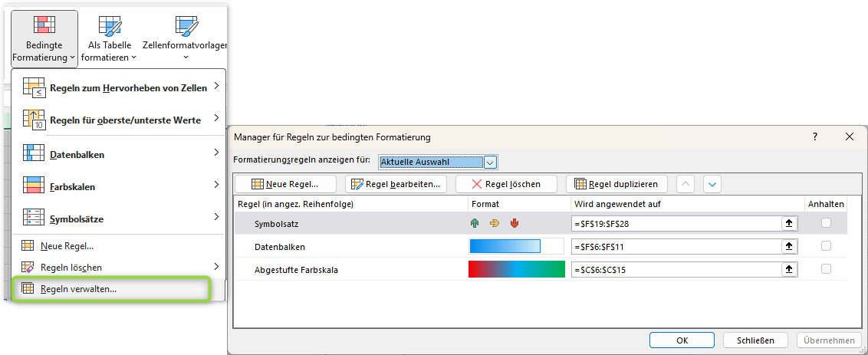The width and height of the screenshot is (868, 355).
Task: Choose the Datenbalken menu entry
Action: tap(118, 155)
